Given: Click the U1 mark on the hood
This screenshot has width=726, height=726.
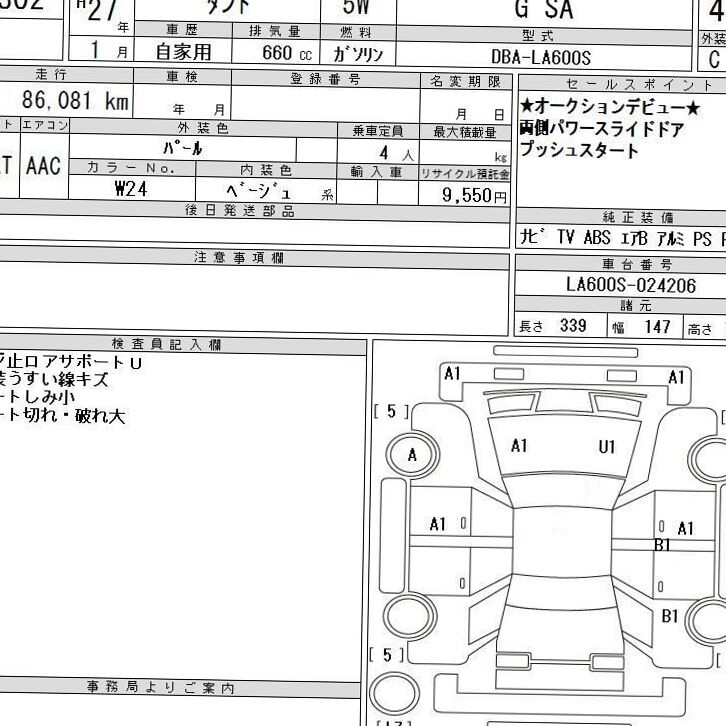Looking at the screenshot, I should pyautogui.click(x=607, y=447).
